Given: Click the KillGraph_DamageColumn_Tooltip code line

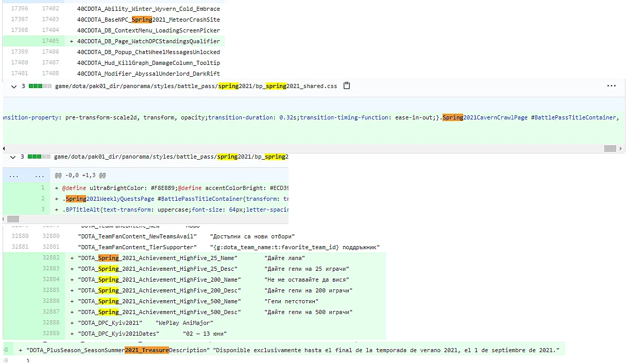Looking at the screenshot, I should tap(148, 63).
